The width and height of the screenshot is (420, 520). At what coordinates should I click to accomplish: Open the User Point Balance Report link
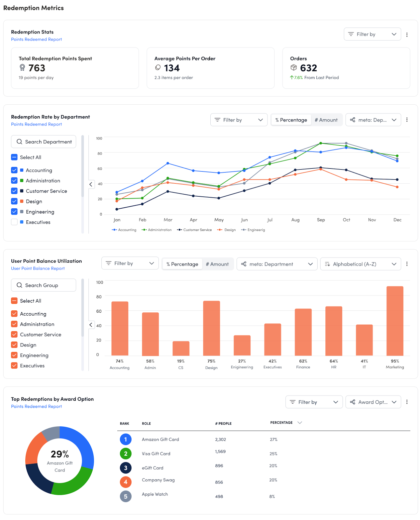[38, 268]
